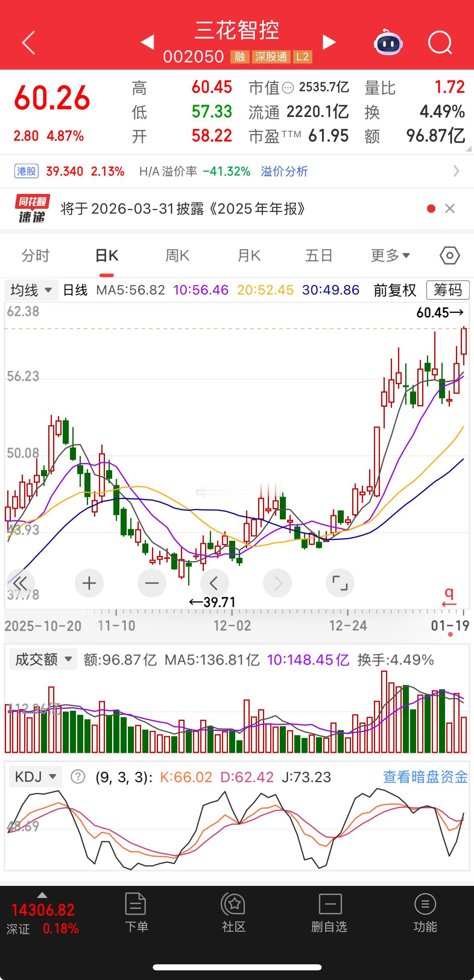Expand 更多 period options
474x980 pixels.
(x=390, y=255)
